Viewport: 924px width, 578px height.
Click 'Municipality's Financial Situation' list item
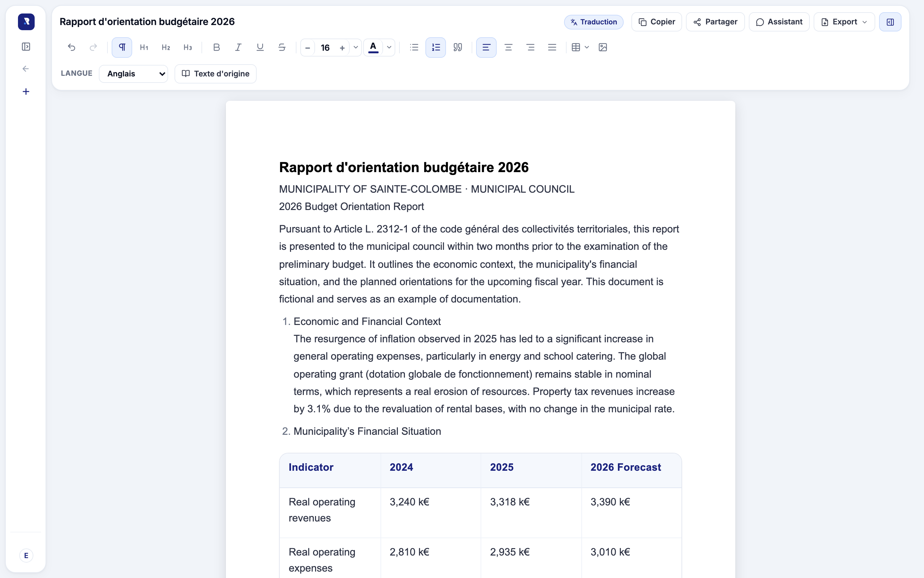(367, 431)
